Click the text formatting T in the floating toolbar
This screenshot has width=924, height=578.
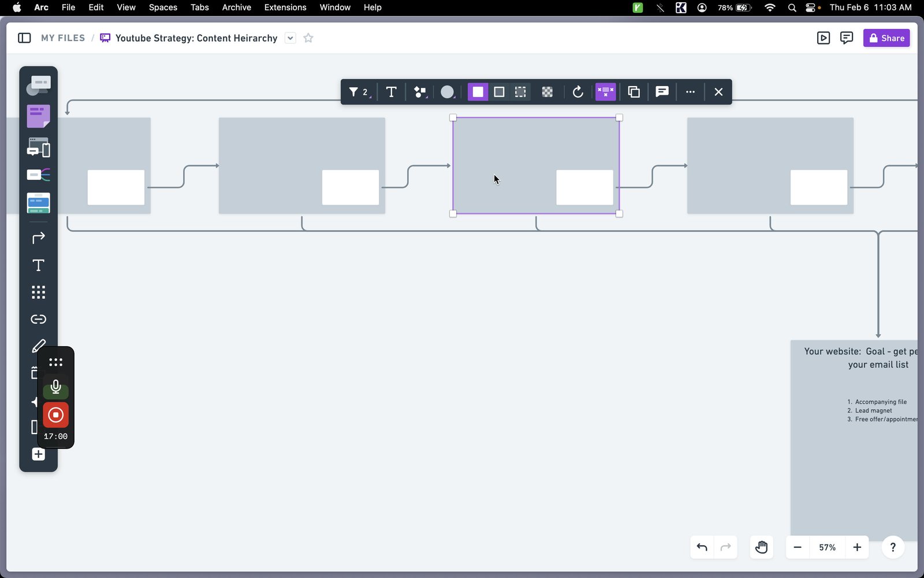[x=391, y=92]
